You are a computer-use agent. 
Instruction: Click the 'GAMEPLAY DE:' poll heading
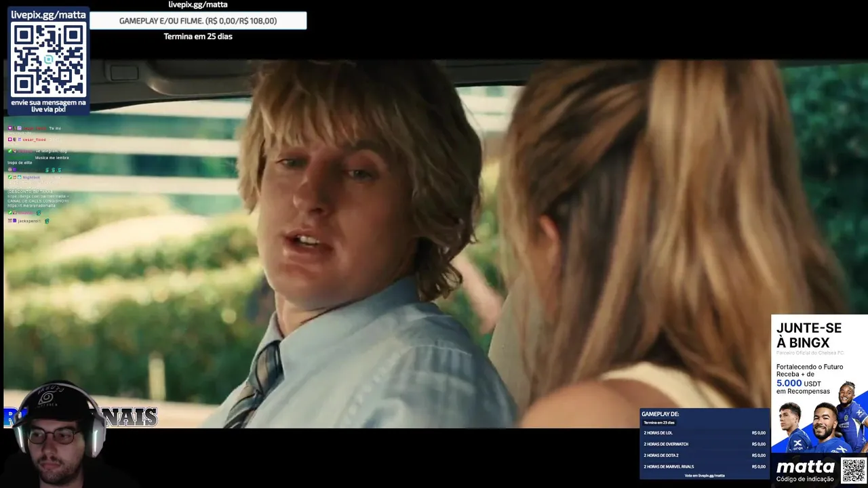[x=660, y=414]
